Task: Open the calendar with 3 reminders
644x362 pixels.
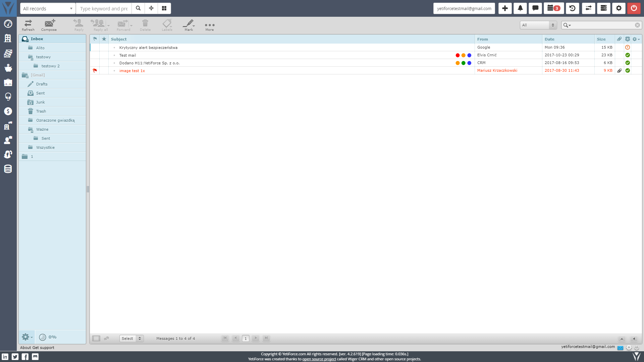Action: [553, 8]
